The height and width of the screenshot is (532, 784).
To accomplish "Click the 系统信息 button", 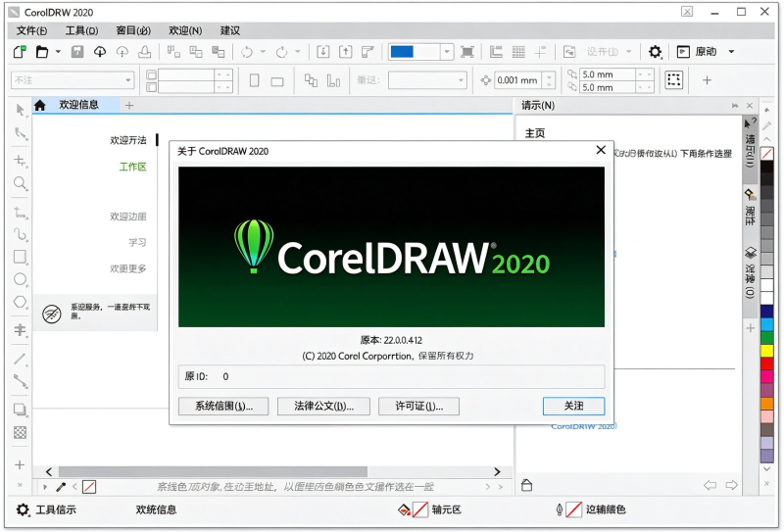I will pyautogui.click(x=223, y=406).
